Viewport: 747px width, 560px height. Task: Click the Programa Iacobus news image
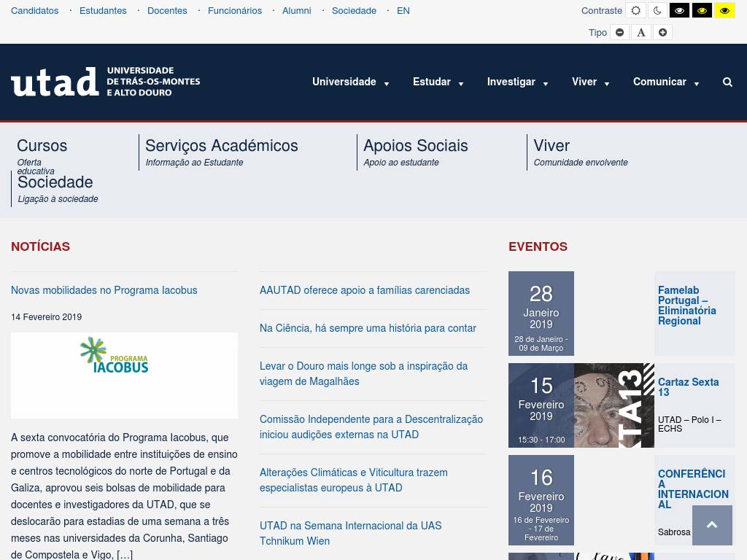click(124, 375)
